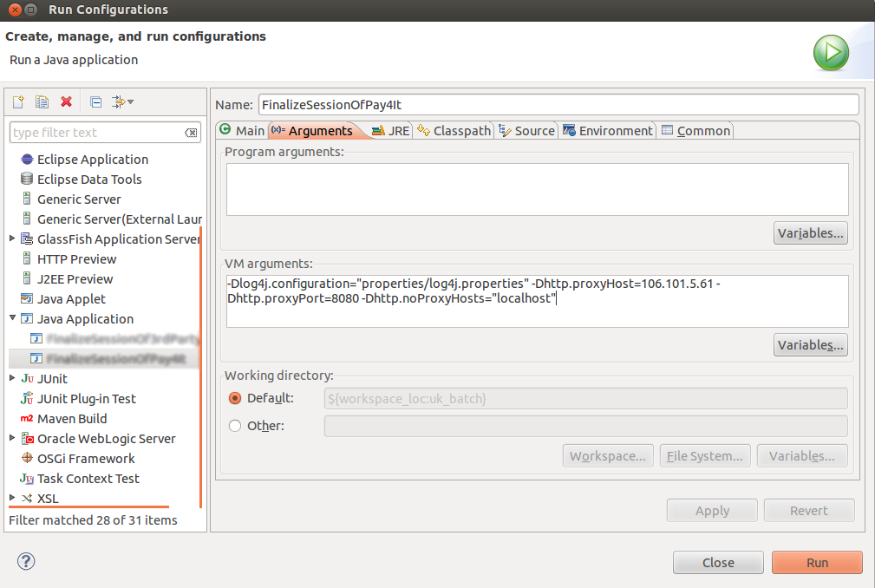875x588 pixels.
Task: Click the Close button
Action: coord(718,562)
